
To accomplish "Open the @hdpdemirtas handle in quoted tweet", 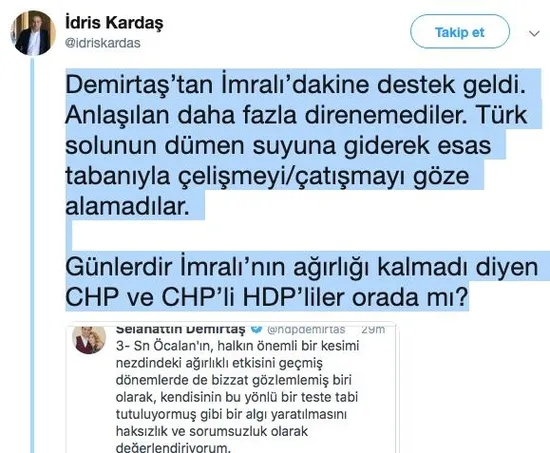I will coord(306,329).
